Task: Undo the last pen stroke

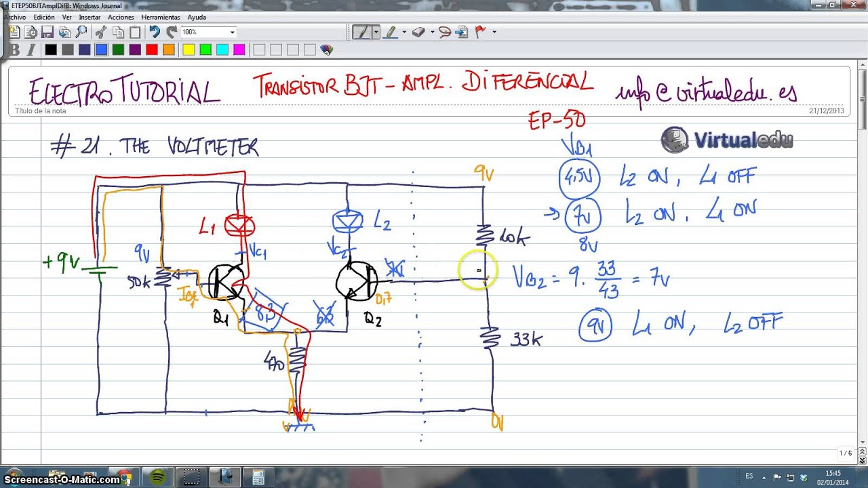Action: pos(155,32)
